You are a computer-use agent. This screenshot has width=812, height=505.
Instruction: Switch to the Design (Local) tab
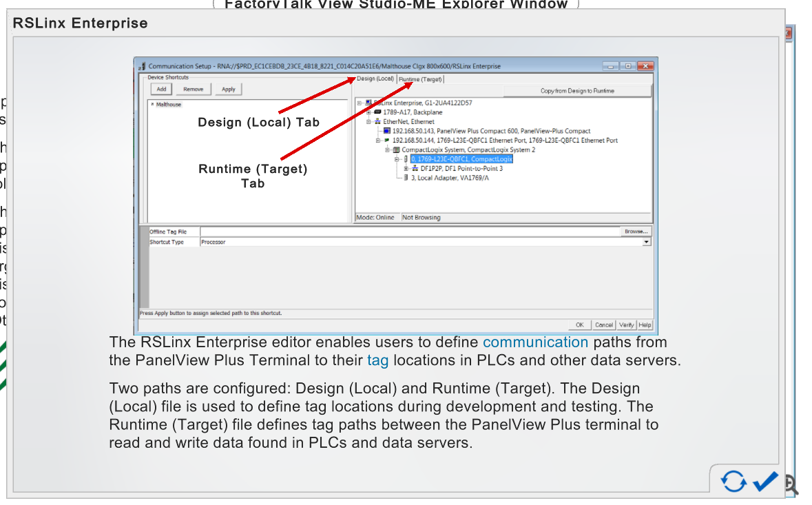[375, 79]
